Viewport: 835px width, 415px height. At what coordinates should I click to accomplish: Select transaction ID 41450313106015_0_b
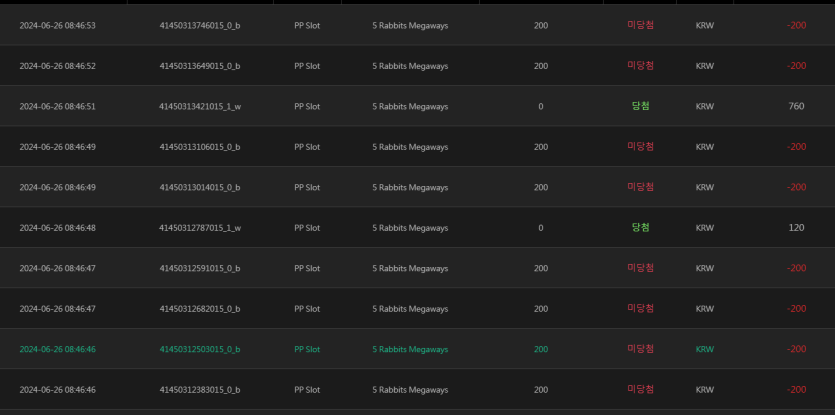click(x=200, y=147)
